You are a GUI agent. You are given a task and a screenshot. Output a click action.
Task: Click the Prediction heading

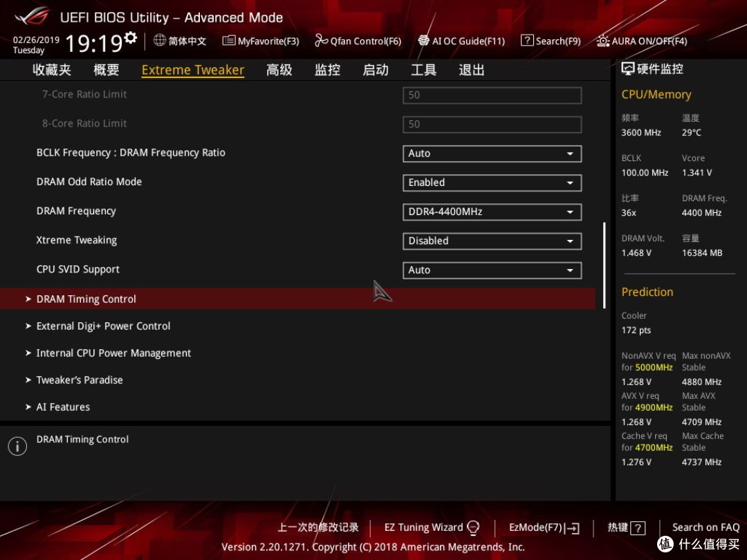647,292
